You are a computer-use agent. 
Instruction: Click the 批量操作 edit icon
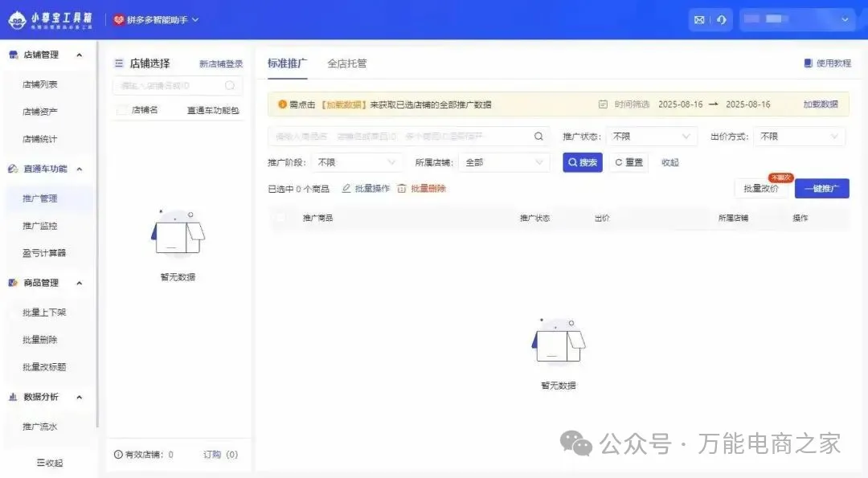pyautogui.click(x=346, y=189)
